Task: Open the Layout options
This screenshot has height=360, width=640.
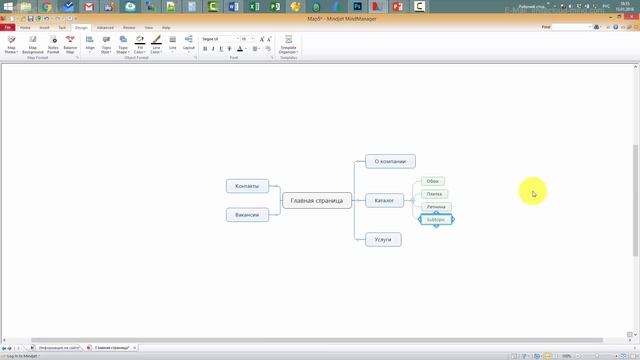Action: (x=189, y=44)
